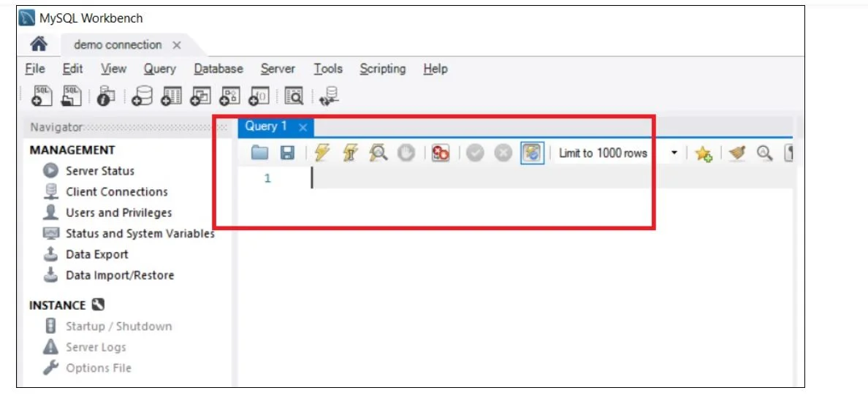The image size is (868, 412).
Task: Rollback the transaction X icon
Action: coord(503,153)
